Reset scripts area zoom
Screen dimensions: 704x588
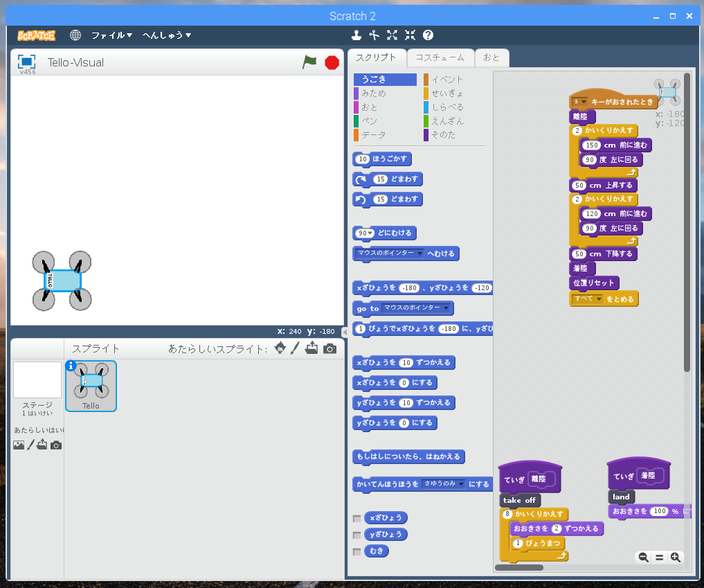point(659,558)
